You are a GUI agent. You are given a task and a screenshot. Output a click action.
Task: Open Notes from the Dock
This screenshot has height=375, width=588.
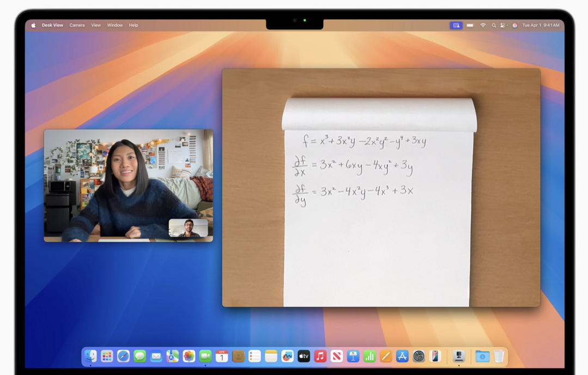click(271, 356)
